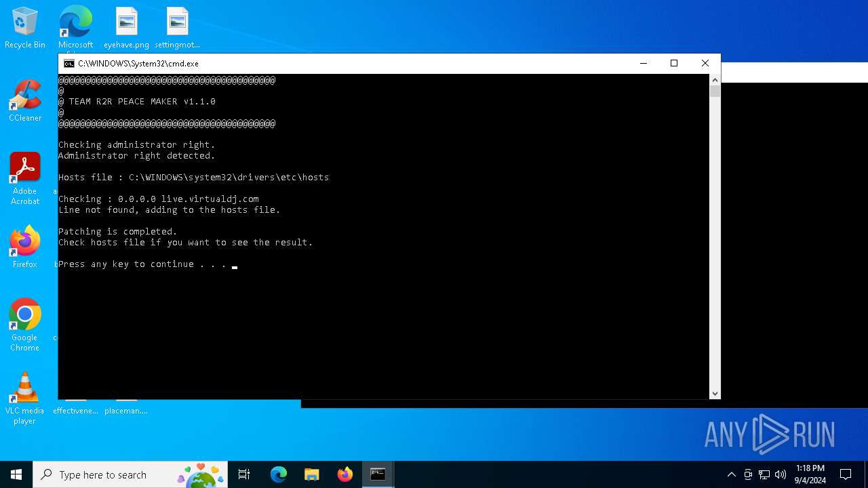Image resolution: width=868 pixels, height=488 pixels.
Task: Minimize the cmd.exe window
Action: coord(643,63)
